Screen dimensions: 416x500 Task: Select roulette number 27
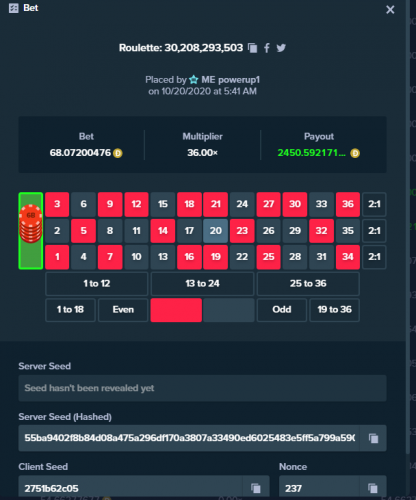click(x=269, y=204)
